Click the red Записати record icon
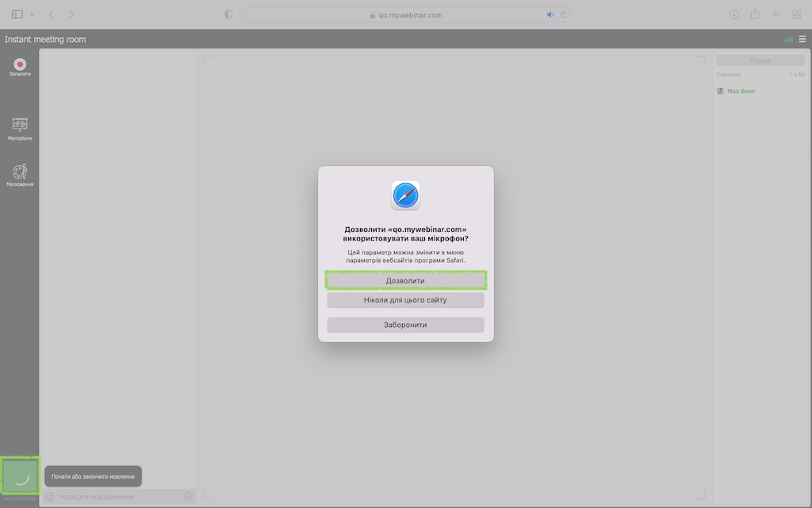The height and width of the screenshot is (508, 812). pyautogui.click(x=20, y=64)
